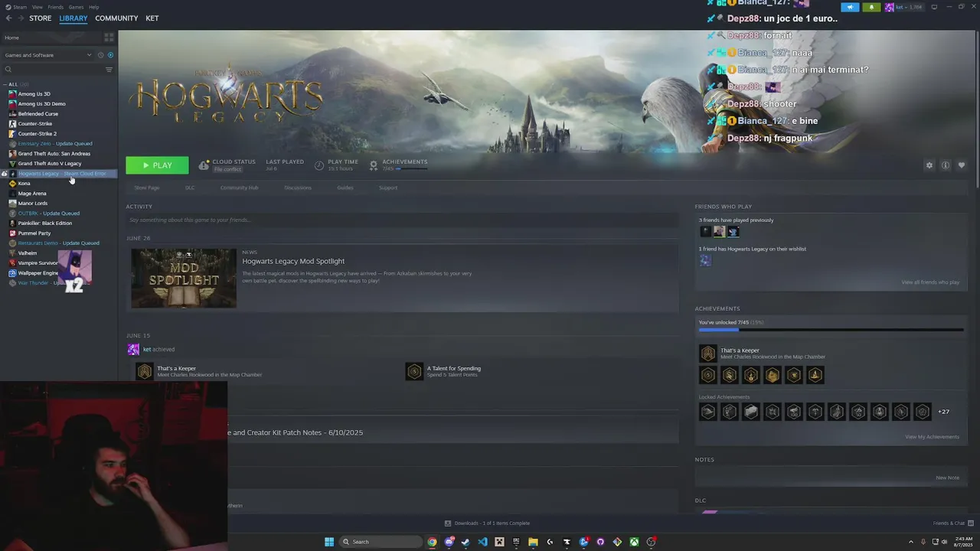Open the Discussions tab
The width and height of the screenshot is (980, 551).
pyautogui.click(x=298, y=187)
